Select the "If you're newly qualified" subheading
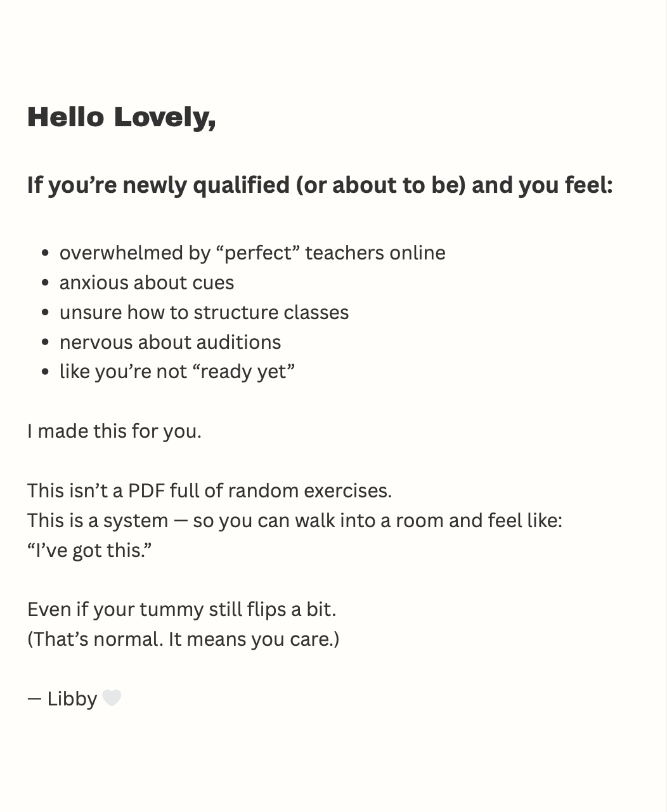 [x=320, y=185]
